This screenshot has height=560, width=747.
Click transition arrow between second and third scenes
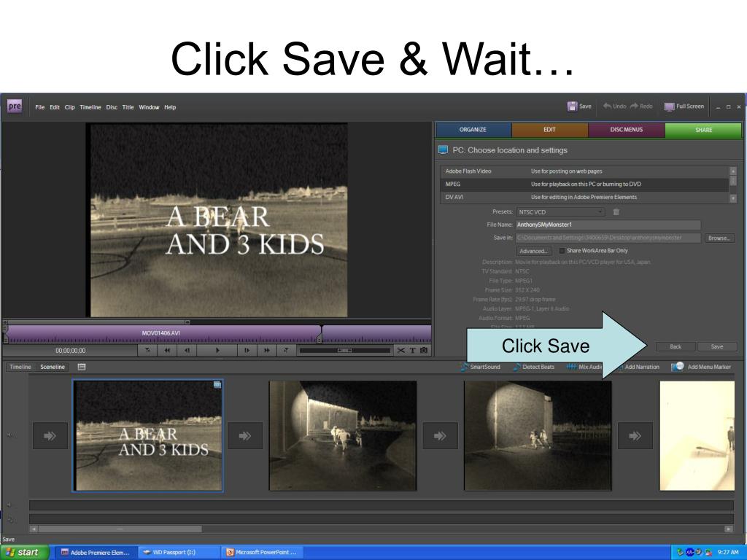(x=440, y=436)
